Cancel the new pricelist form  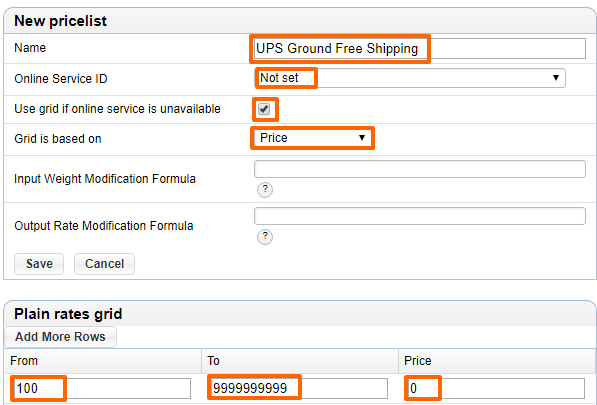104,264
